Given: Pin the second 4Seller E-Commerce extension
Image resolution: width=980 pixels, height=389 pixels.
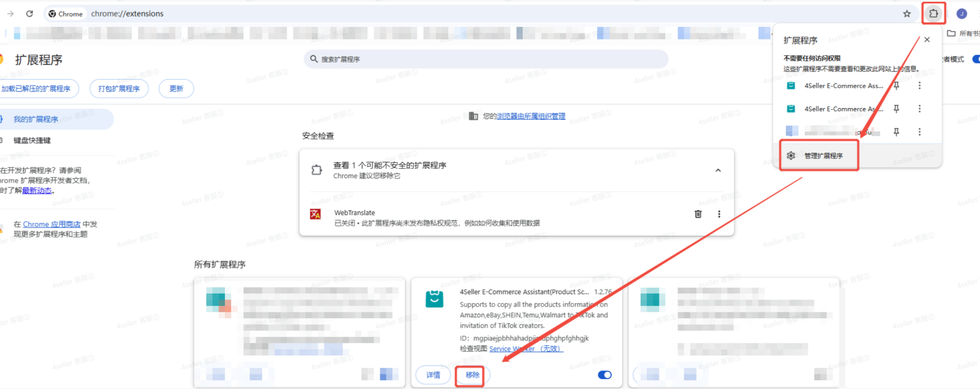Looking at the screenshot, I should pyautogui.click(x=896, y=109).
